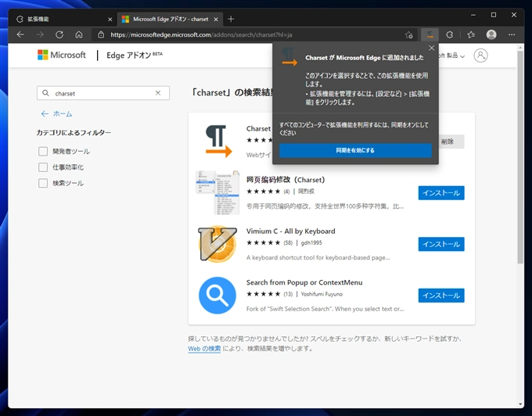Image resolution: width=532 pixels, height=416 pixels.
Task: Close the Charset added popup
Action: click(x=432, y=48)
